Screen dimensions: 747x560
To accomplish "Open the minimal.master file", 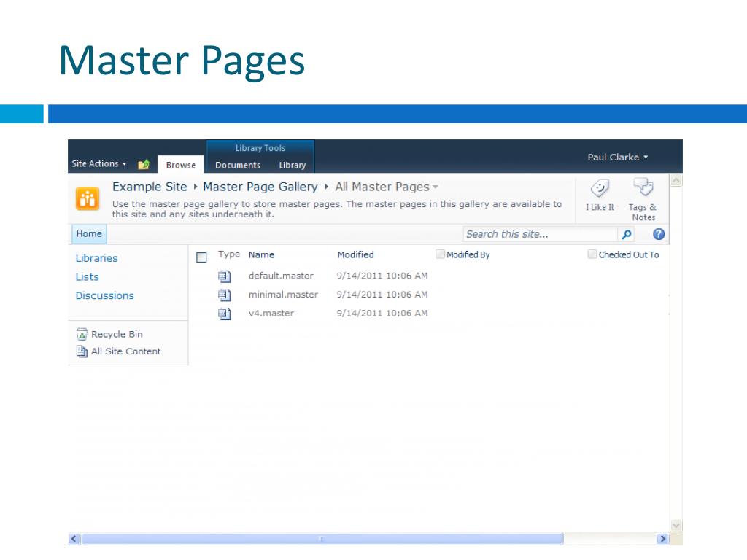I will point(284,295).
